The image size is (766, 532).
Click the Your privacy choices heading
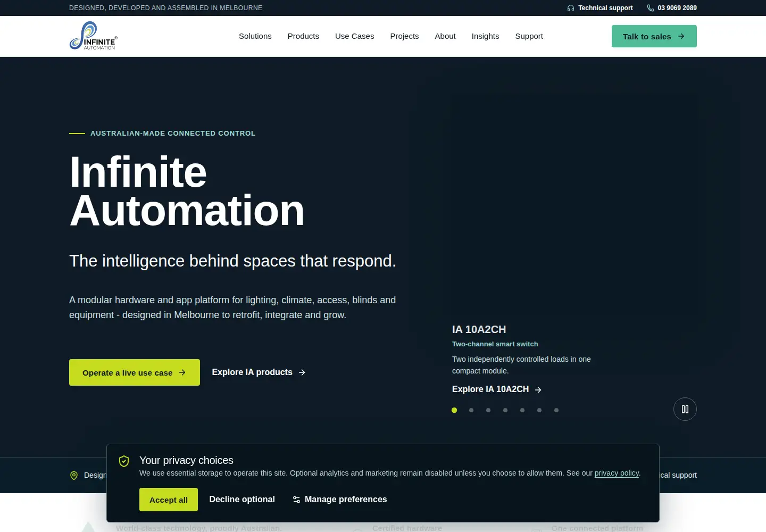pos(186,460)
